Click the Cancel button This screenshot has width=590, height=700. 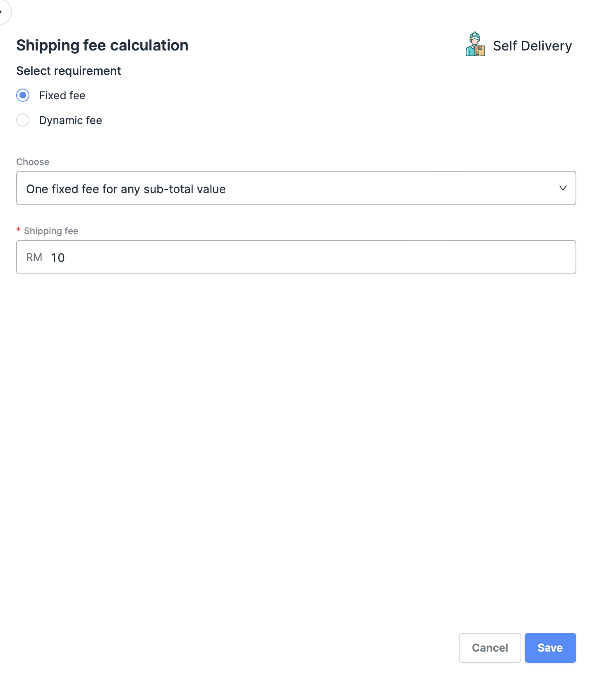pyautogui.click(x=489, y=647)
